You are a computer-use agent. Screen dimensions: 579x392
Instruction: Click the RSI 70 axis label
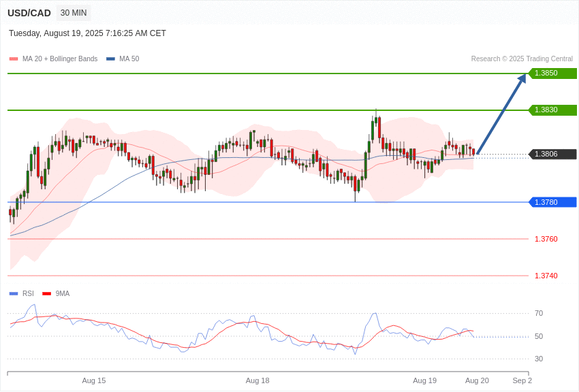tap(539, 313)
